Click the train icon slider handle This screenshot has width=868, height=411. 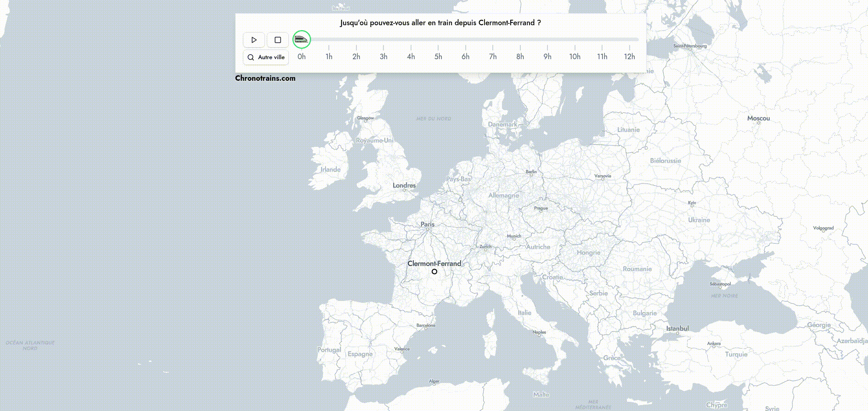pyautogui.click(x=302, y=39)
